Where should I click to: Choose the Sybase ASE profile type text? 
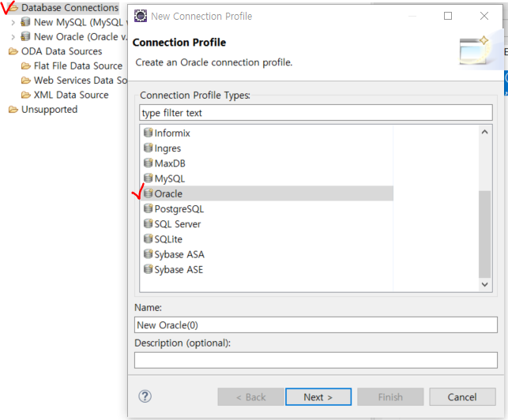[179, 270]
